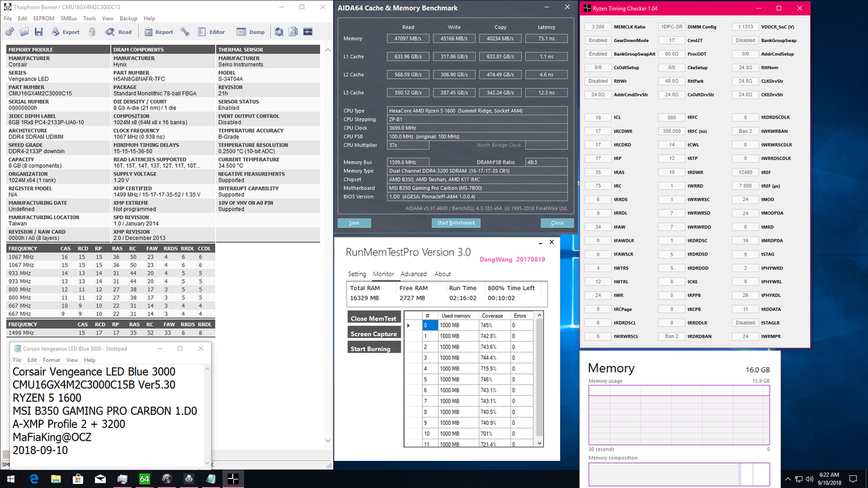The width and height of the screenshot is (868, 488).
Task: Open Report from Thaiphoon Burner toolbar
Action: (159, 32)
